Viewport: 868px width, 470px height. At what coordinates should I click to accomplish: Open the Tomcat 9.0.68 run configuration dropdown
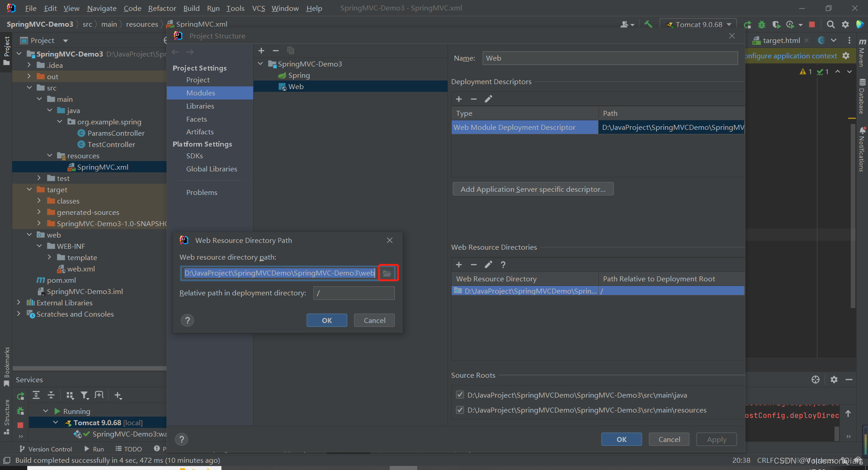pyautogui.click(x=698, y=24)
